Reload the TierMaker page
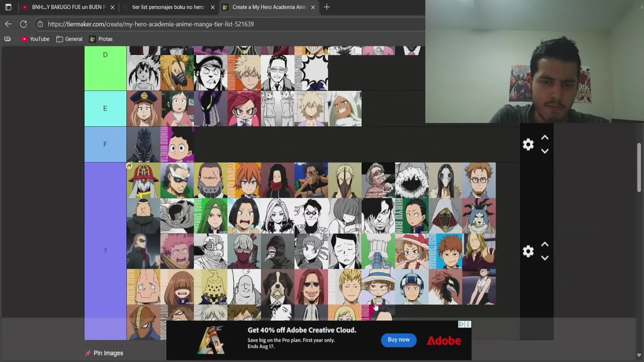 point(23,24)
